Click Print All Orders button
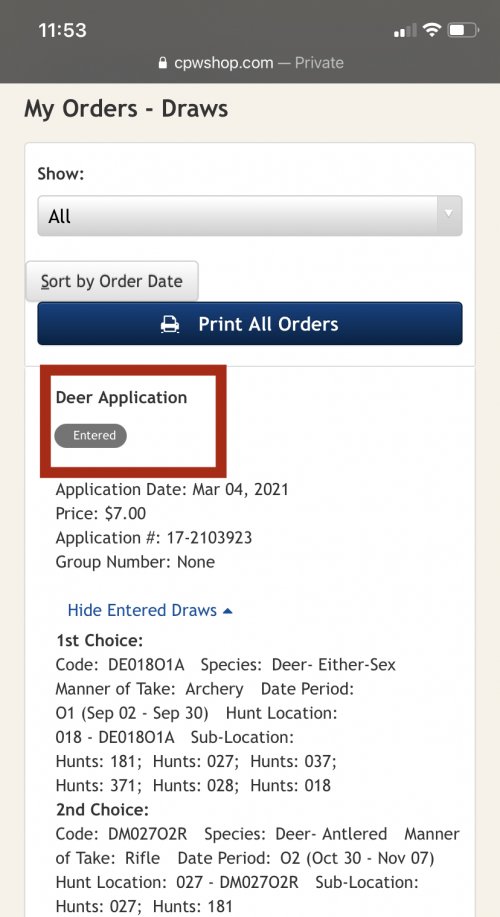Screen dimensions: 500x917 point(250,323)
